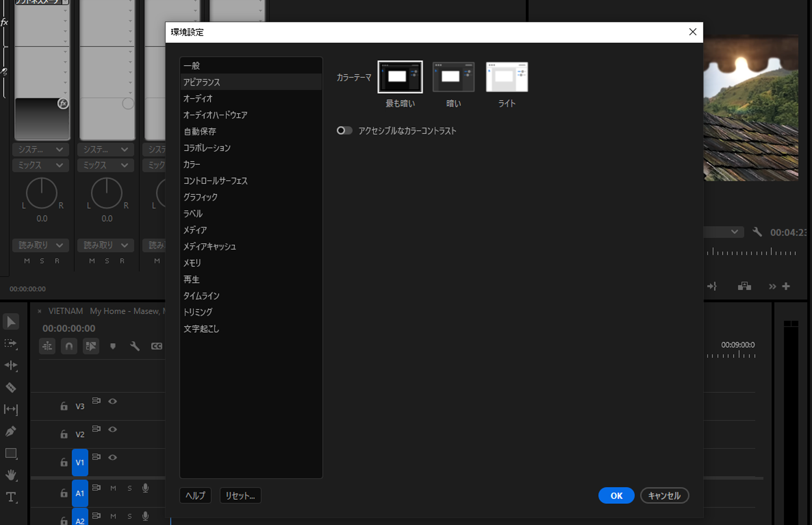Click the first track's pan knob
Screen dimensions: 812x525
pyautogui.click(x=42, y=193)
